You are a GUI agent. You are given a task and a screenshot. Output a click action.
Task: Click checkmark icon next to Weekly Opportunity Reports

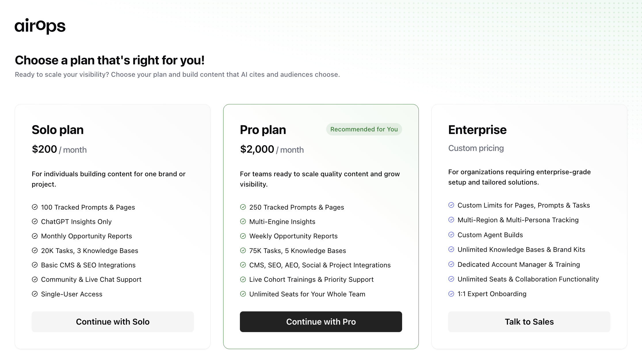click(x=243, y=236)
